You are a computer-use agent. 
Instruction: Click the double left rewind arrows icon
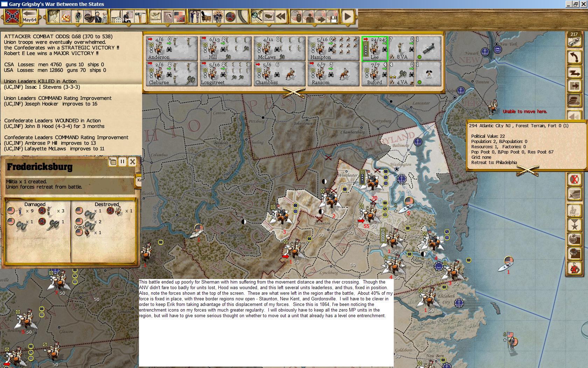(x=281, y=16)
